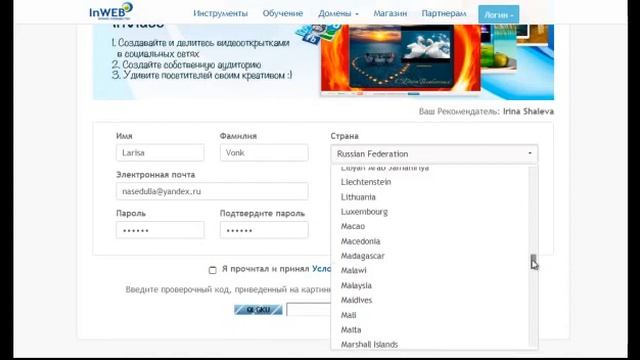
Task: Select Lithuania from the country list
Action: click(430, 197)
